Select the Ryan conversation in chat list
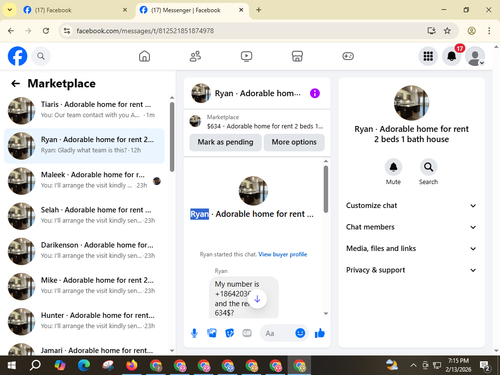The image size is (500, 375). coord(84,146)
